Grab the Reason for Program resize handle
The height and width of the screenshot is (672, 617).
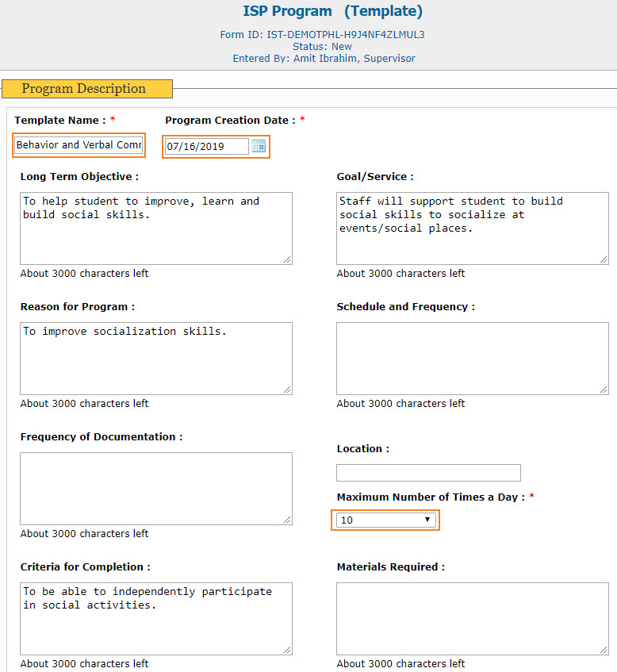[288, 390]
